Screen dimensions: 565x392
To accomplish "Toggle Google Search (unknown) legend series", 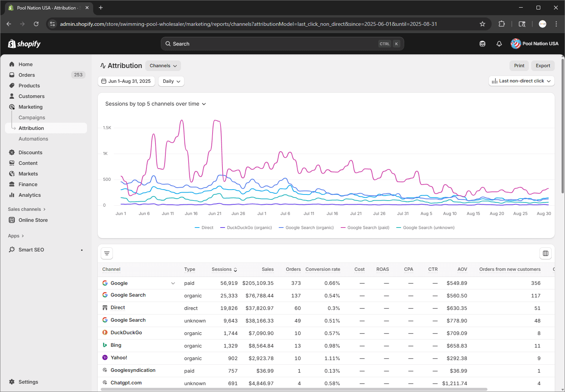I will (x=425, y=228).
